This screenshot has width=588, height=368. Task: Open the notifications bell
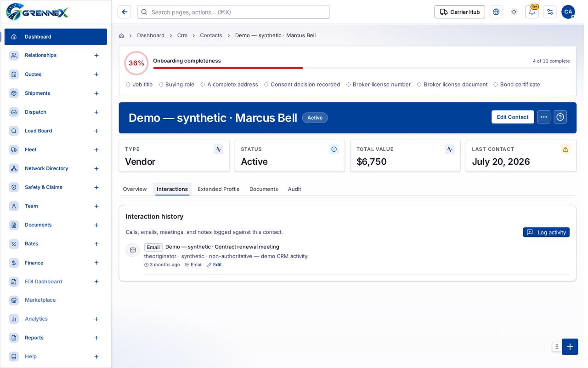point(532,12)
